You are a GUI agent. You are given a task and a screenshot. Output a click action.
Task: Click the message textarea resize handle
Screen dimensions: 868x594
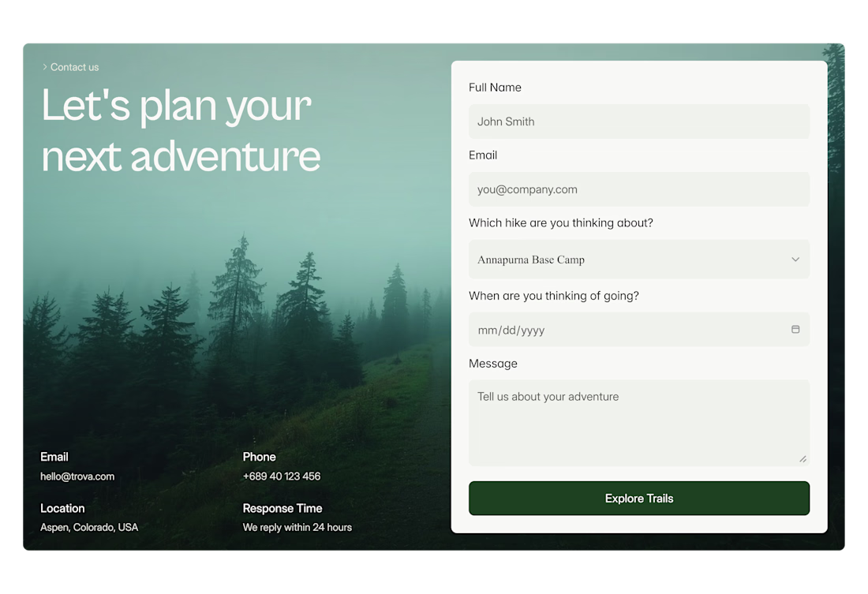click(803, 459)
